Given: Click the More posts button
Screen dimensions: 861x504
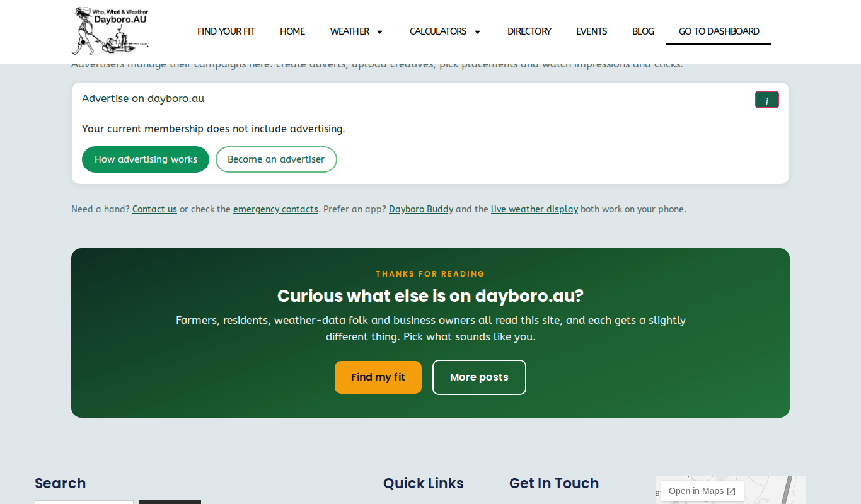Looking at the screenshot, I should click(479, 377).
